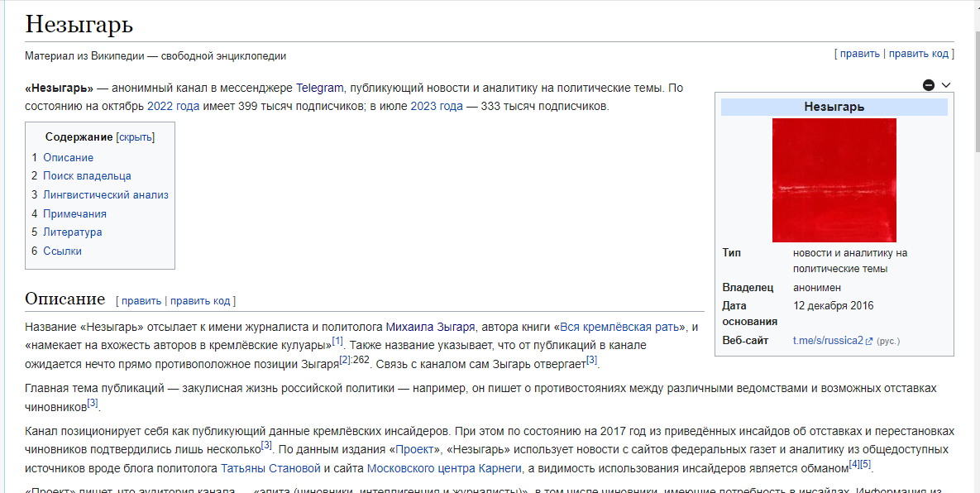
Task: Jump to 'Лингвистический анализ' in contents
Action: [106, 195]
